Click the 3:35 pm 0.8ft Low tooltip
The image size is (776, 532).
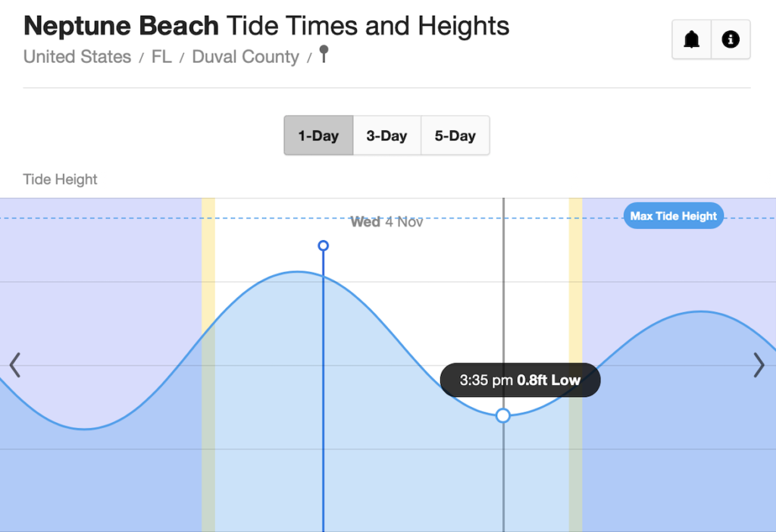tap(520, 380)
